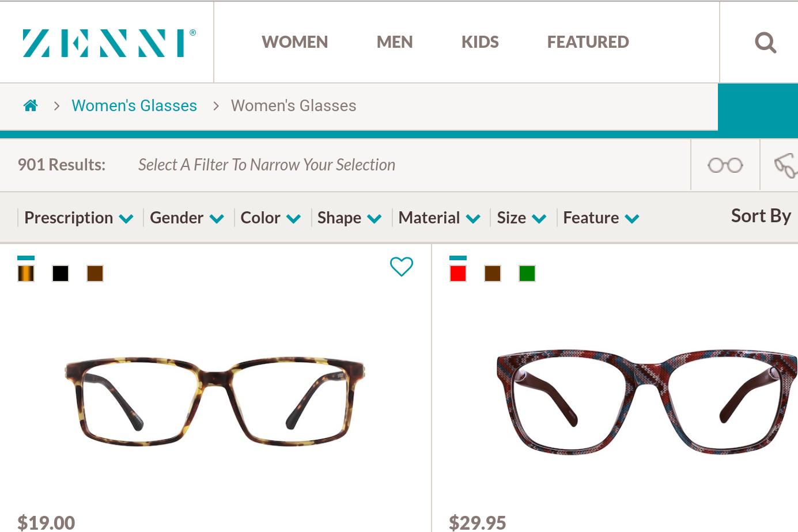Open the search magnifier icon
Screen dimensions: 798x532
[765, 43]
